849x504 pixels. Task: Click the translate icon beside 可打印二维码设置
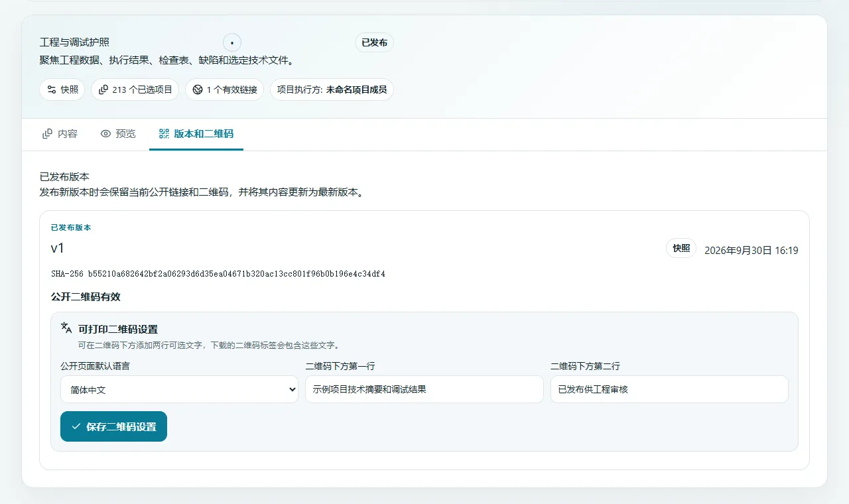pos(66,328)
